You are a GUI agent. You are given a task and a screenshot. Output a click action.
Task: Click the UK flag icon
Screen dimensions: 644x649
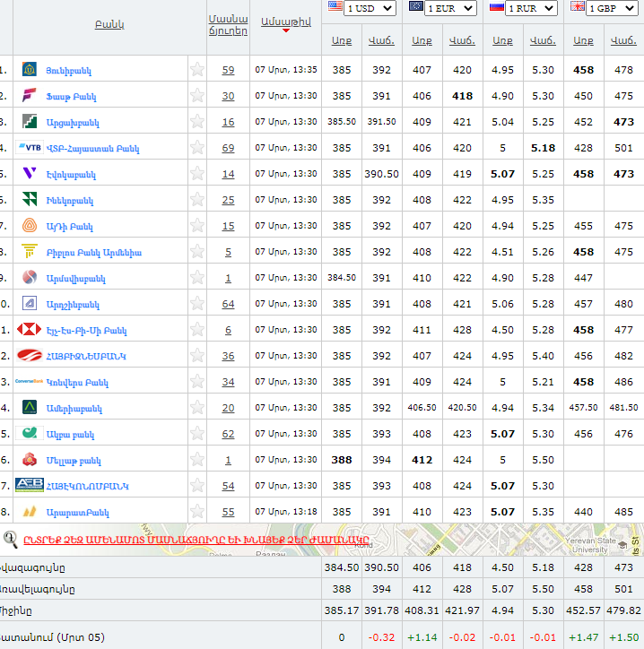pos(578,5)
